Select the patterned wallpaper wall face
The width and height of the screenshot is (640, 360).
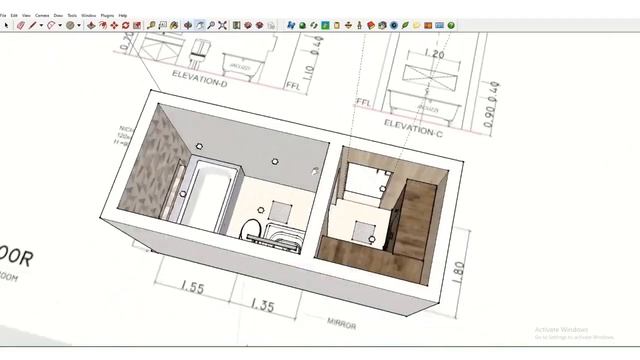click(153, 163)
